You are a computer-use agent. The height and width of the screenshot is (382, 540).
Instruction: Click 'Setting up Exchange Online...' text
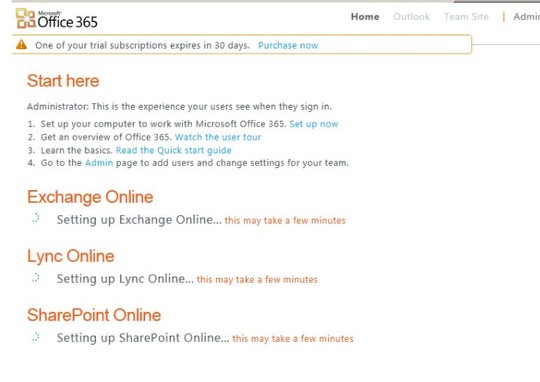139,220
